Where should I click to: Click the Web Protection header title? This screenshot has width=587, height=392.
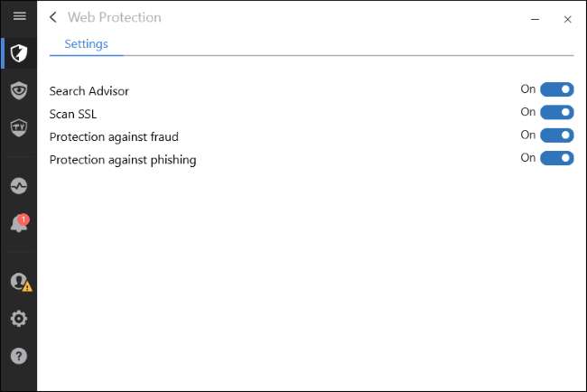[x=115, y=17]
